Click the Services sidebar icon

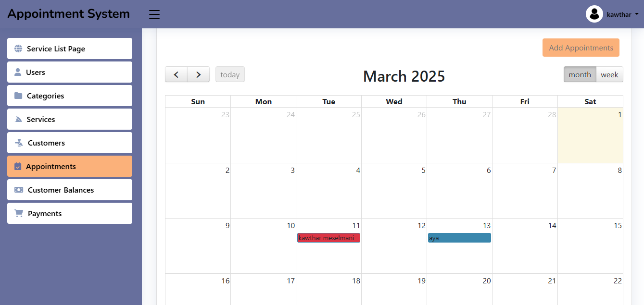pyautogui.click(x=18, y=119)
